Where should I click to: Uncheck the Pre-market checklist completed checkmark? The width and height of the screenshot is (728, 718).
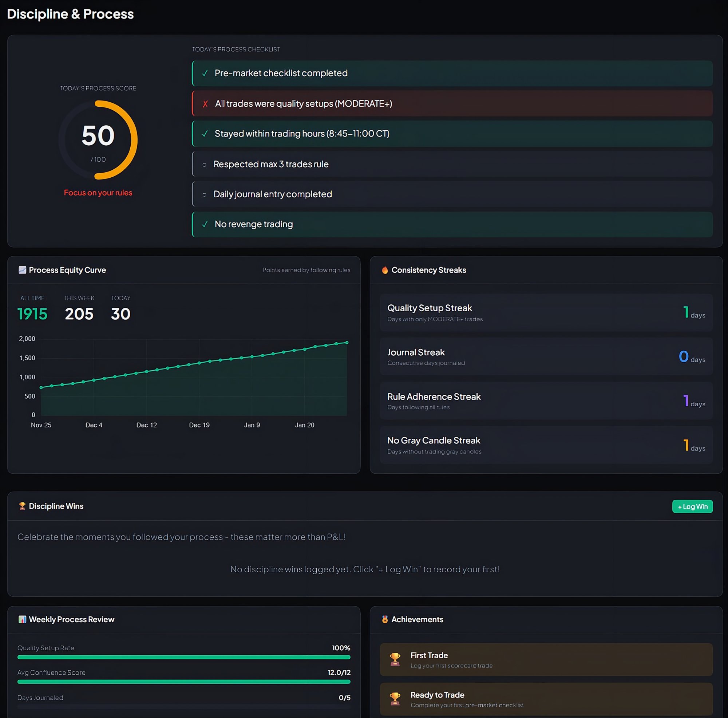205,73
